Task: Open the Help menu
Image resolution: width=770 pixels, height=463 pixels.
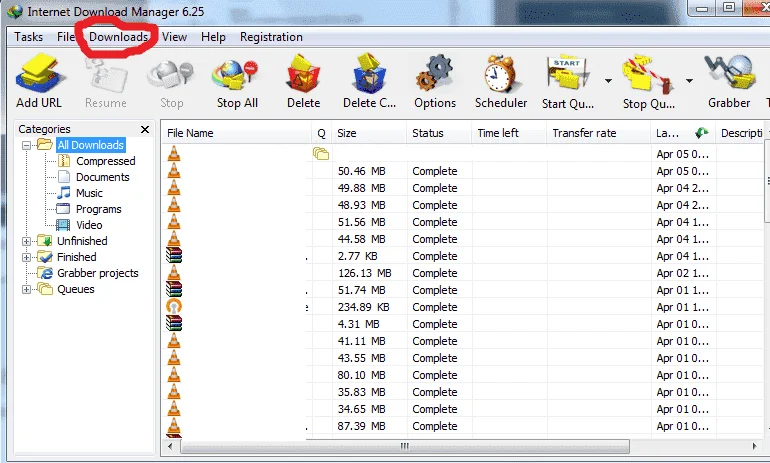Action: coord(213,37)
